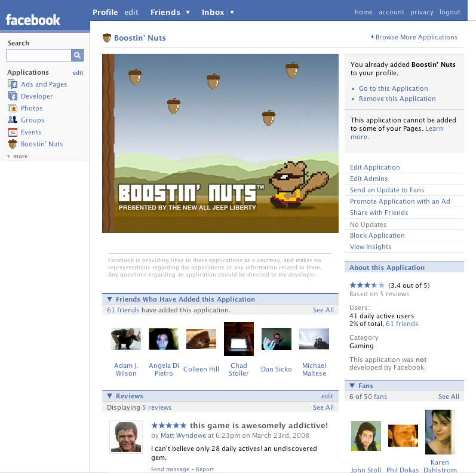This screenshot has width=476, height=473.
Task: Click See All in friends section
Action: click(323, 310)
